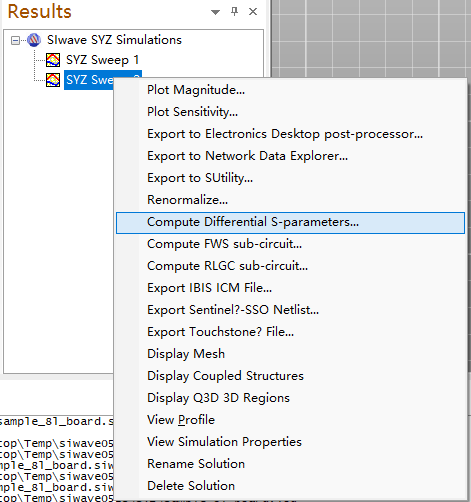The width and height of the screenshot is (471, 502).
Task: Click Compute Differential S-parameters entry
Action: point(290,222)
